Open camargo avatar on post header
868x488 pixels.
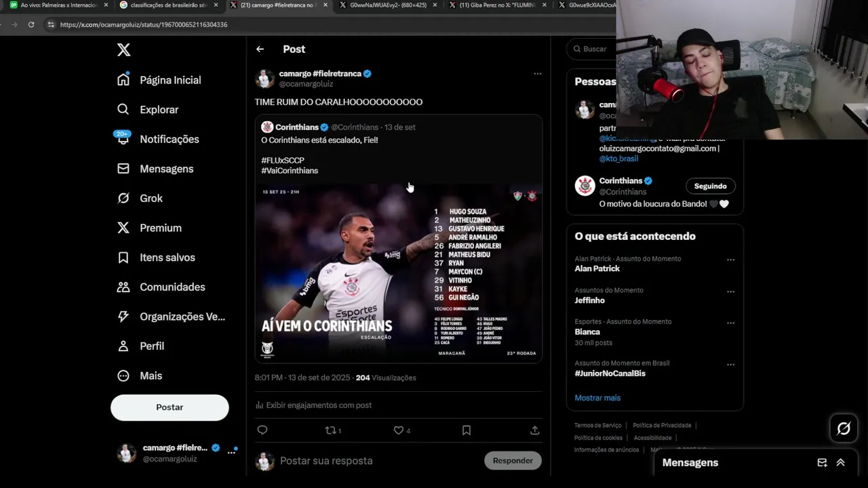(264, 79)
